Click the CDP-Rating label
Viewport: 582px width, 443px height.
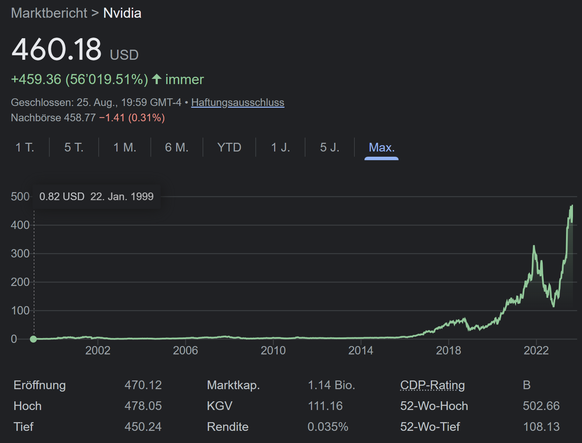(432, 385)
